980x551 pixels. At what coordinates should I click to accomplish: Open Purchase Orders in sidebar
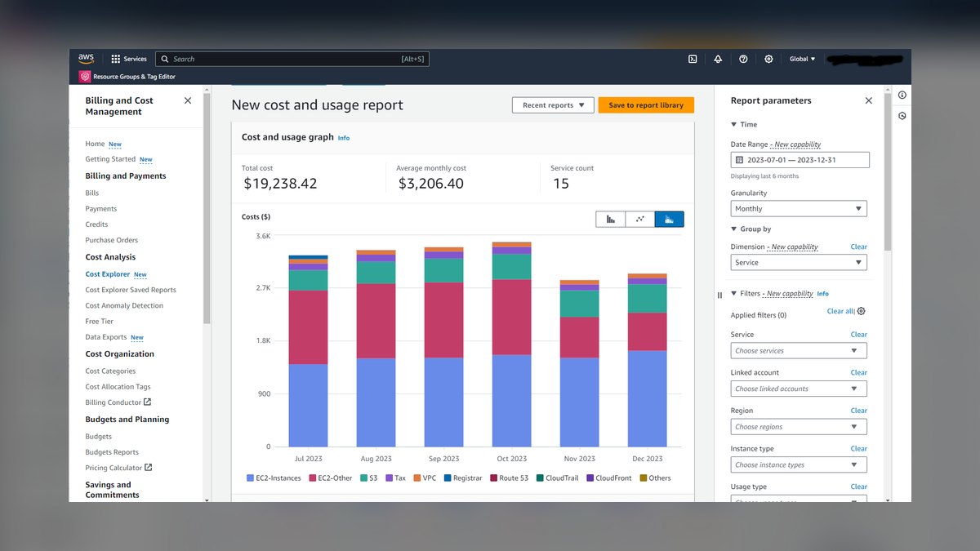click(112, 240)
